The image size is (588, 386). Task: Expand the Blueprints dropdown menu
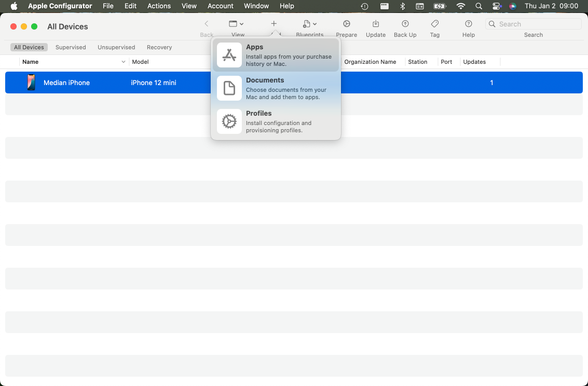tap(310, 24)
